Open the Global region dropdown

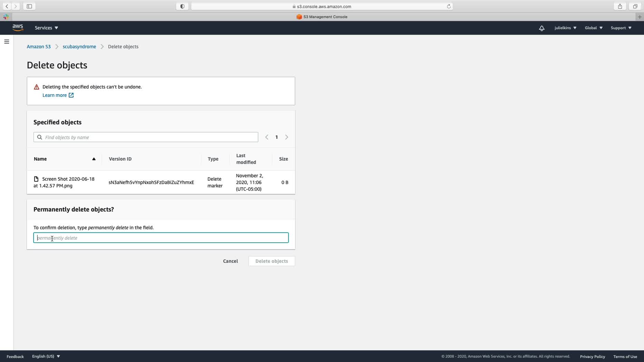[594, 28]
